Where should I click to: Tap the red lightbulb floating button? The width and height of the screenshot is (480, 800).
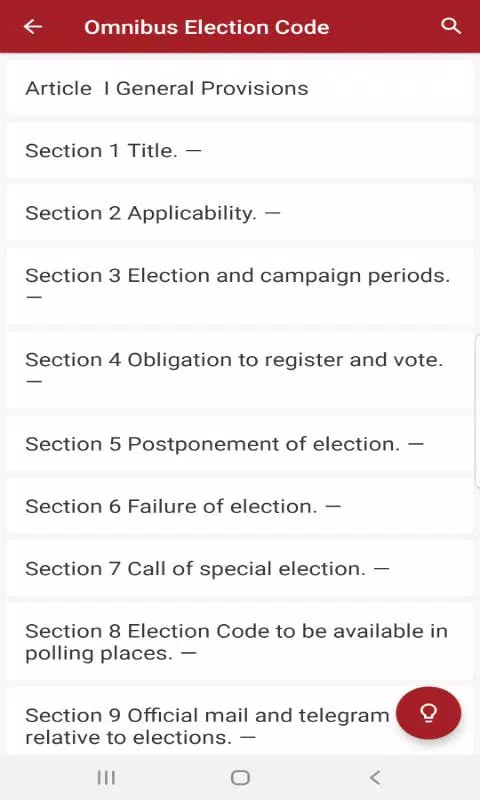tap(428, 712)
